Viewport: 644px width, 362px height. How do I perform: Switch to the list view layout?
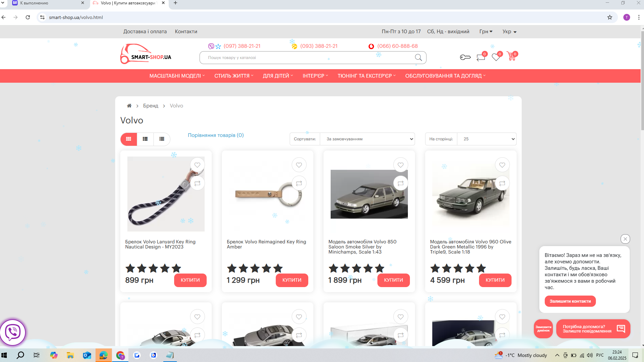click(145, 139)
